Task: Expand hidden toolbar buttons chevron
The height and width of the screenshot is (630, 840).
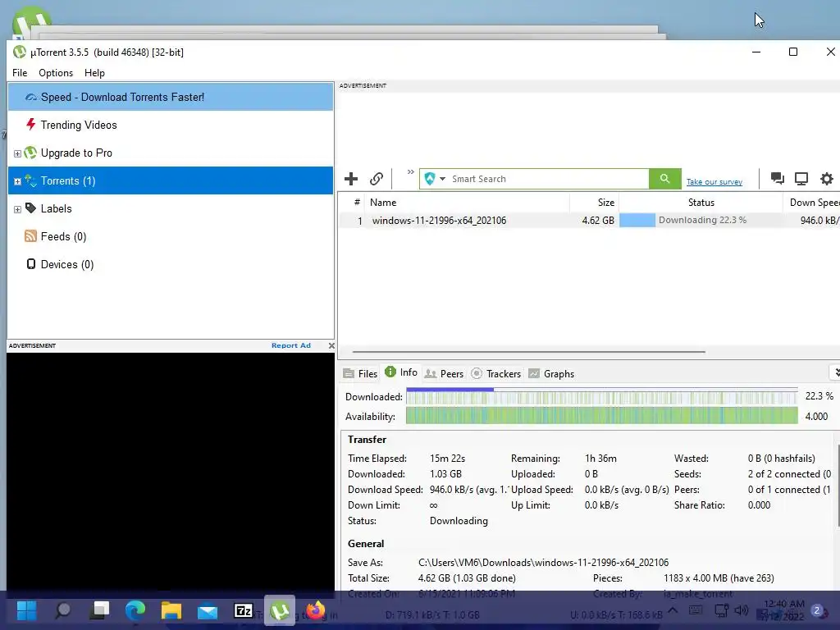Action: (x=410, y=172)
